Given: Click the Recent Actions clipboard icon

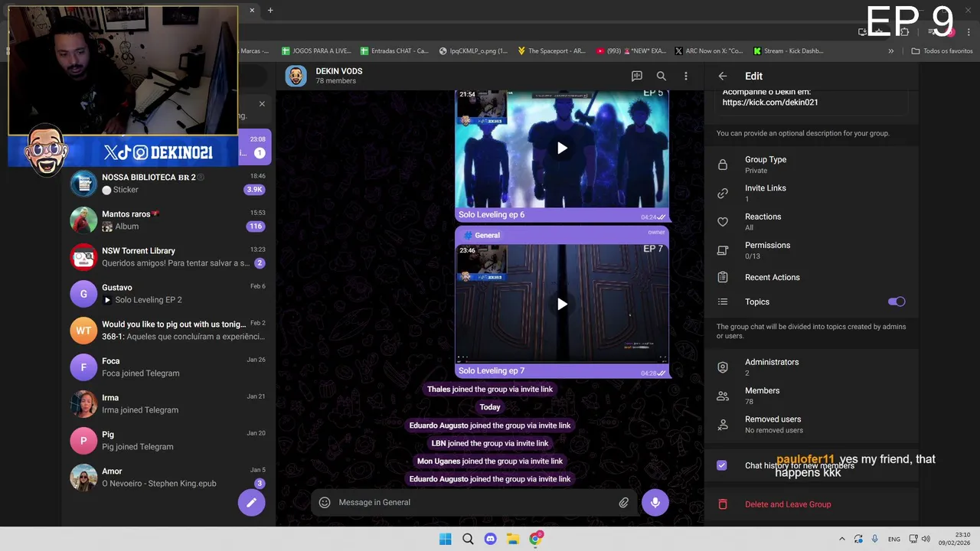Looking at the screenshot, I should 722,277.
